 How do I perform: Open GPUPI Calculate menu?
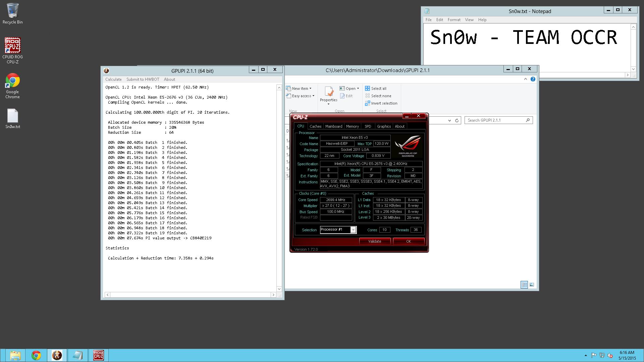click(x=113, y=79)
